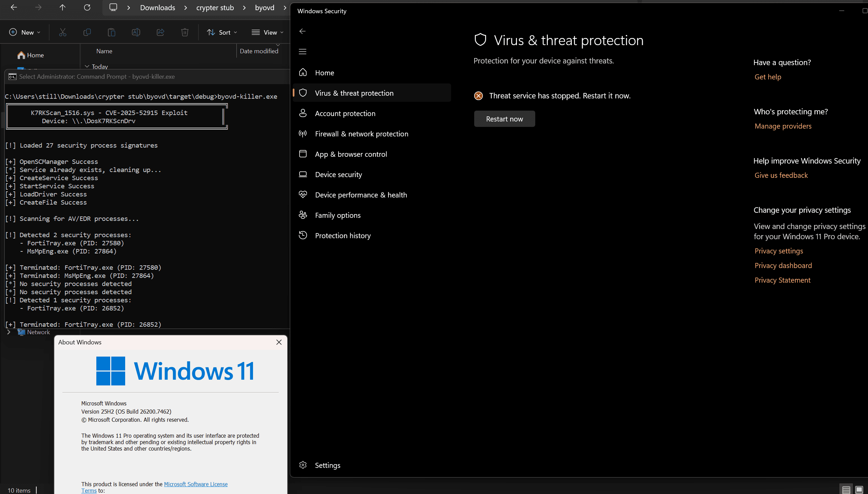This screenshot has height=494, width=868.
Task: Open the Manage providers link
Action: tap(783, 126)
